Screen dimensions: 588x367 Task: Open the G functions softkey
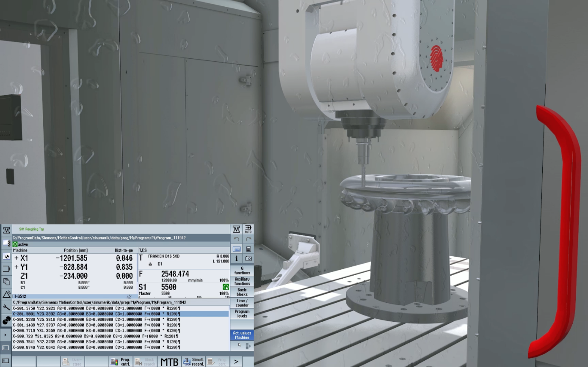[x=242, y=271]
